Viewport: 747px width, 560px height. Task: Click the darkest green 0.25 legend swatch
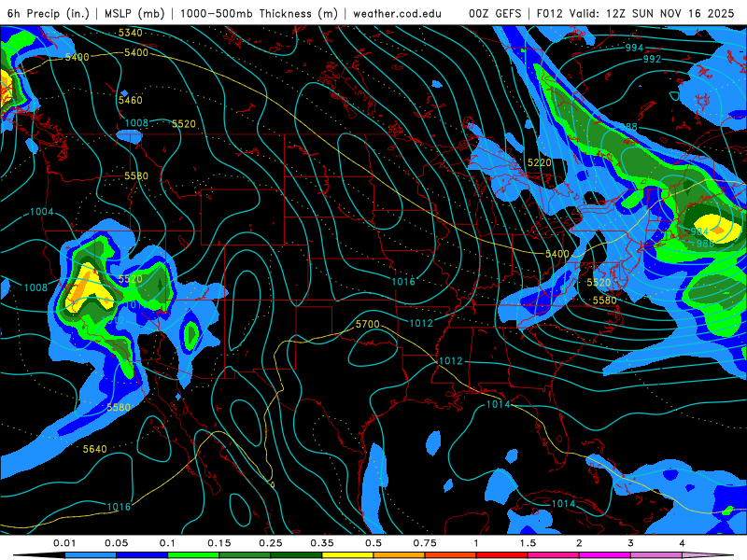coord(296,555)
